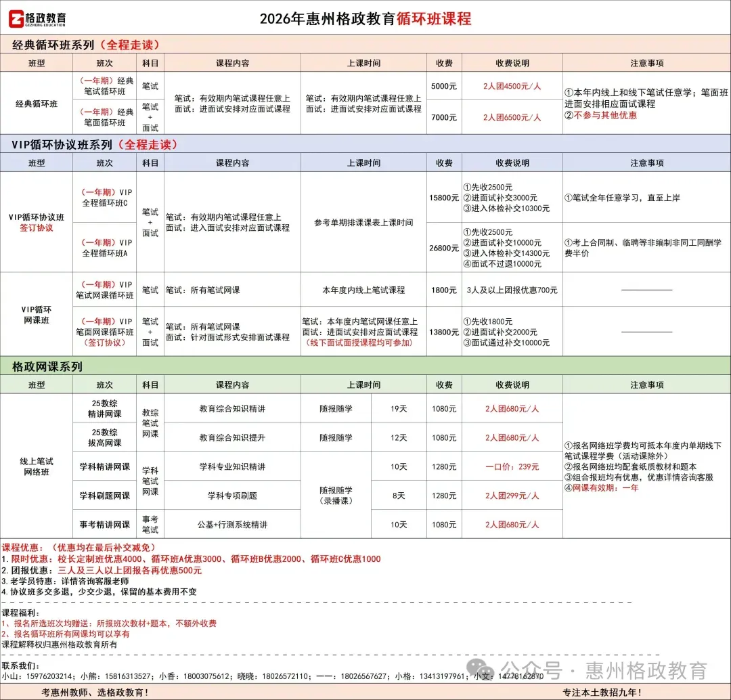This screenshot has width=731, height=700.
Task: Select the 经典循环班系列 section header
Action: [x=365, y=45]
